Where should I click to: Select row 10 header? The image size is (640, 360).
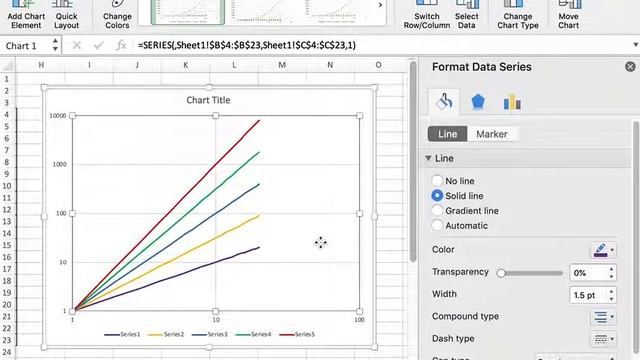pyautogui.click(x=7, y=186)
